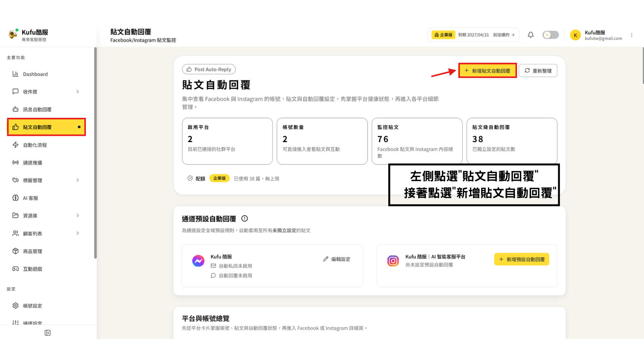Expand the 收件匣 submenu chevron
Image resolution: width=644 pixels, height=362 pixels.
point(78,92)
